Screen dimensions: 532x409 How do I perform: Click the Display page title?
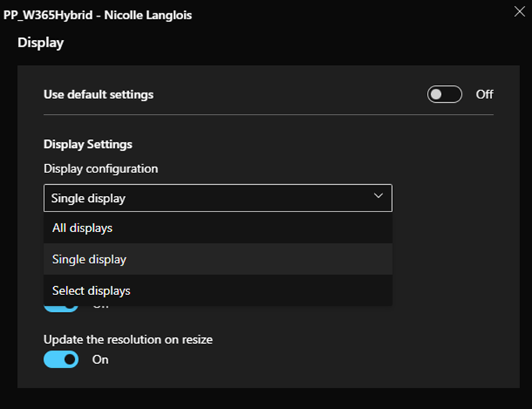click(41, 43)
